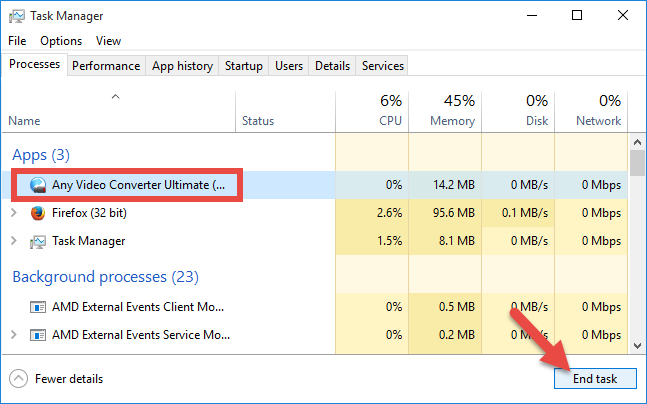
Task: Minimize the Task Manager window
Action: click(532, 16)
